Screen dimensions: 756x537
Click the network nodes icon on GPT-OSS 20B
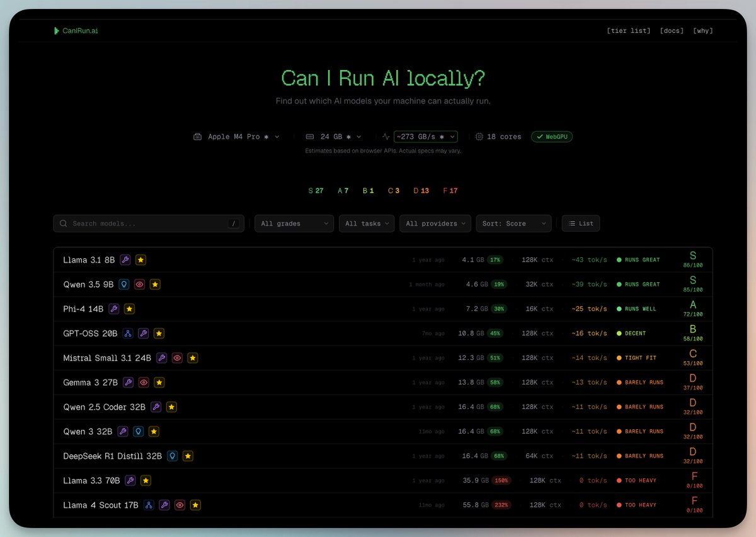[128, 333]
